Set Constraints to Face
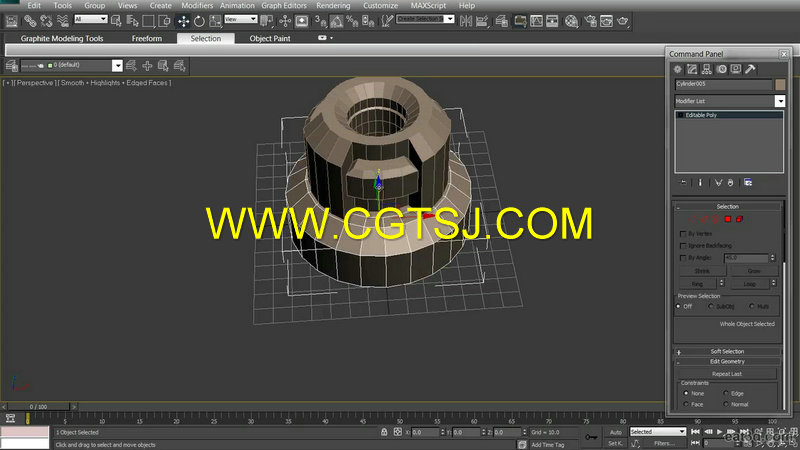This screenshot has height=450, width=800. (686, 404)
